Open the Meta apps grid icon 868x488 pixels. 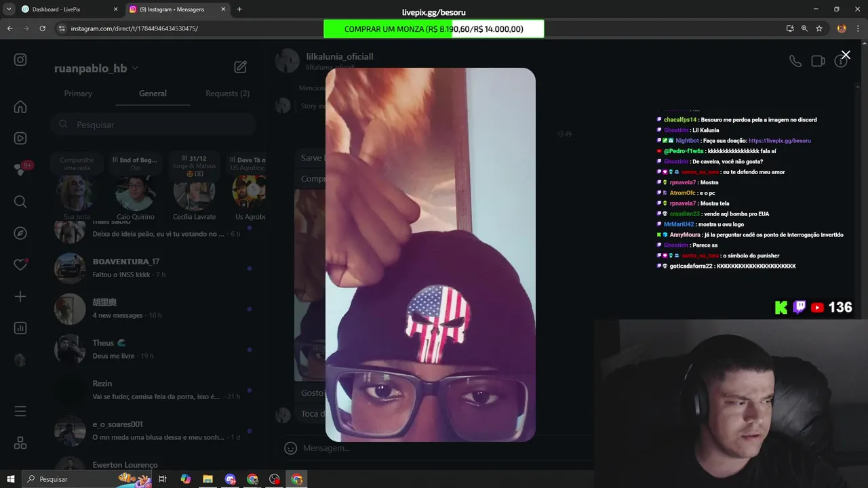click(20, 443)
